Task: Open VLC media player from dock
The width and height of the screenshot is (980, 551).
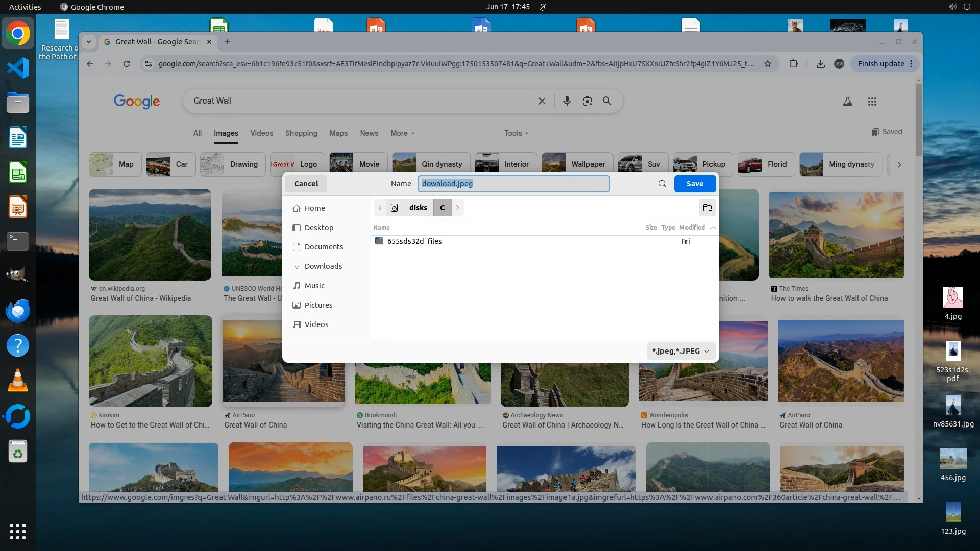Action: 18,381
